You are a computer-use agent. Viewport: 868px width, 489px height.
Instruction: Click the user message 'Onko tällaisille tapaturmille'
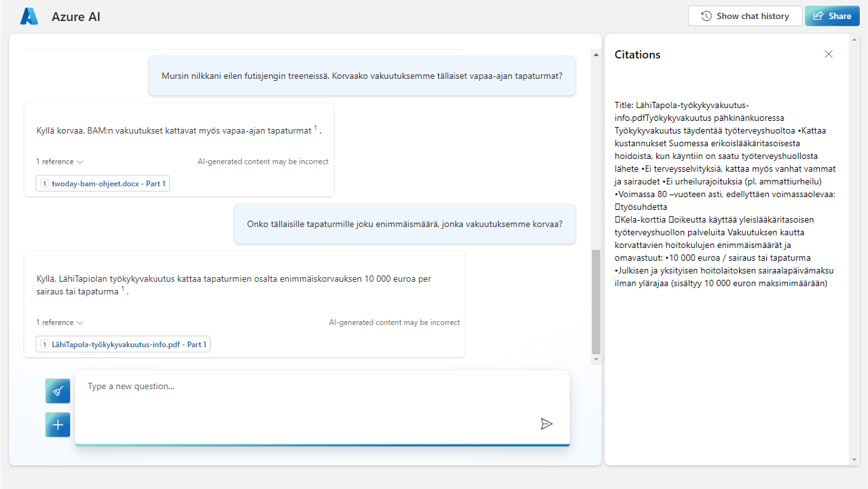click(x=405, y=223)
